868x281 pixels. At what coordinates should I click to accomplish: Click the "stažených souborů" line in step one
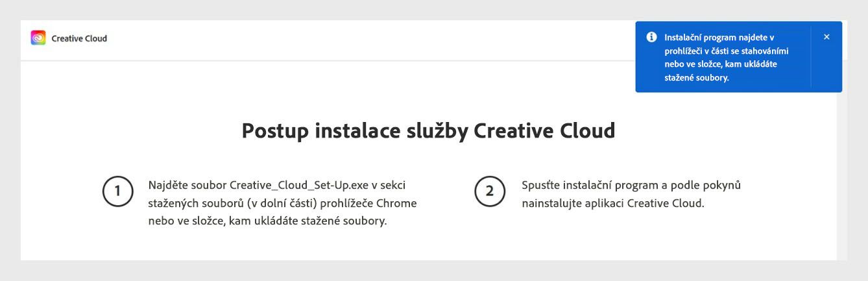click(x=196, y=203)
